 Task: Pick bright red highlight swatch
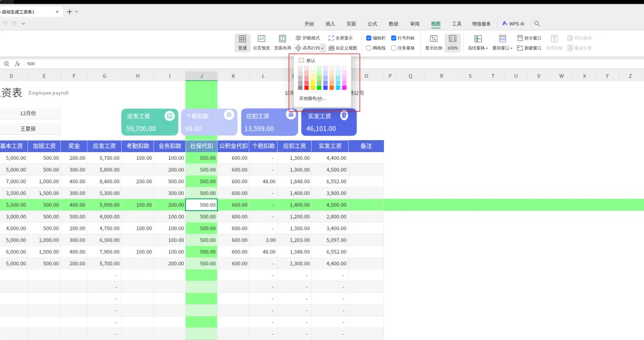[x=306, y=88]
